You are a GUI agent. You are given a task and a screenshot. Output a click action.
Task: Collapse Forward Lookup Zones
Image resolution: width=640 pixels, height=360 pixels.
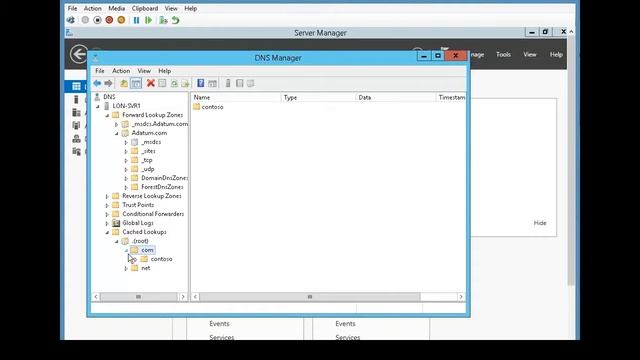point(107,116)
